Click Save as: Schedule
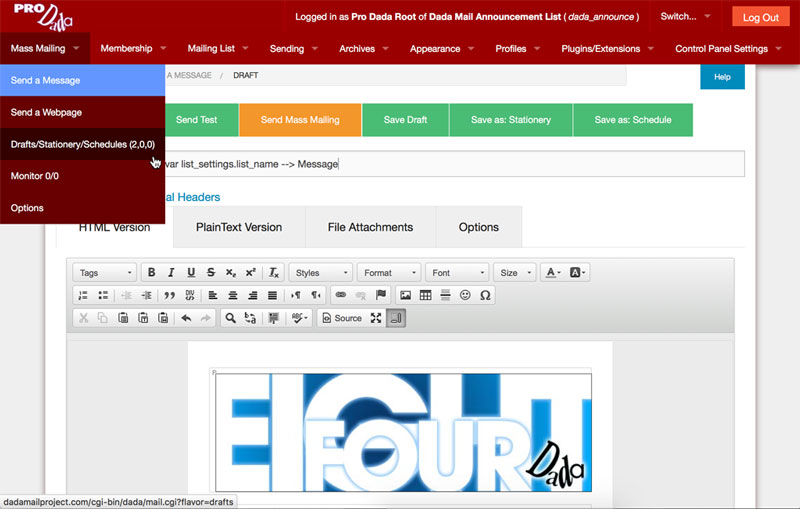800x509 pixels. point(633,120)
